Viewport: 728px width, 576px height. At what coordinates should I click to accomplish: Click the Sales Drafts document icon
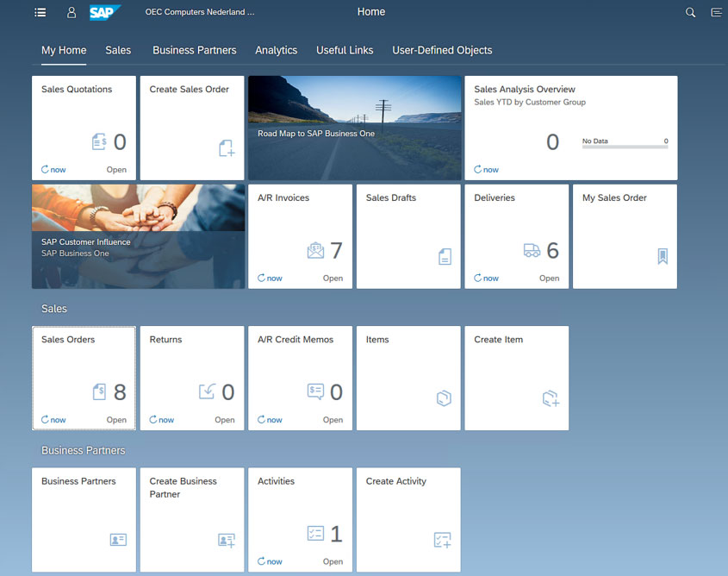(445, 256)
